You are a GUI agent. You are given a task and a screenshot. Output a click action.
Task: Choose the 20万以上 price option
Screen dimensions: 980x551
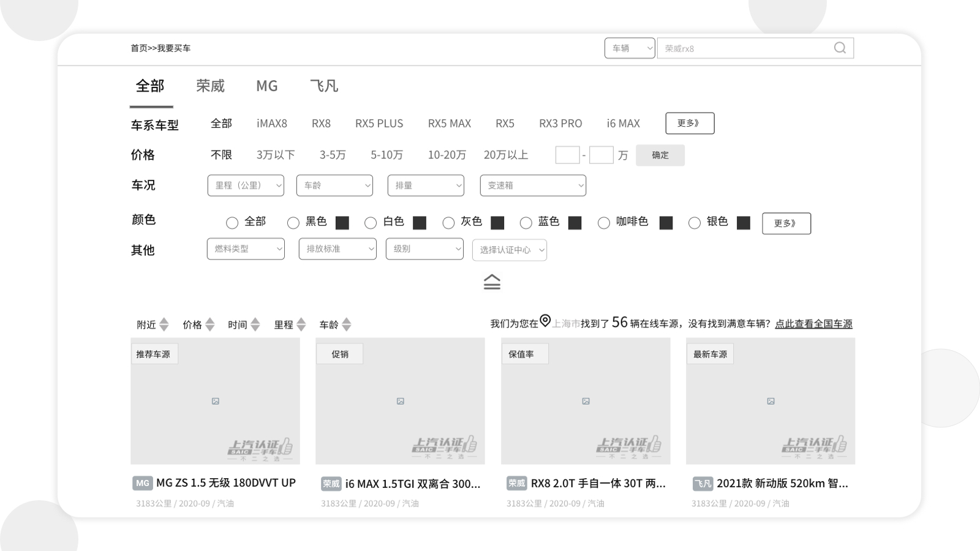click(x=506, y=155)
